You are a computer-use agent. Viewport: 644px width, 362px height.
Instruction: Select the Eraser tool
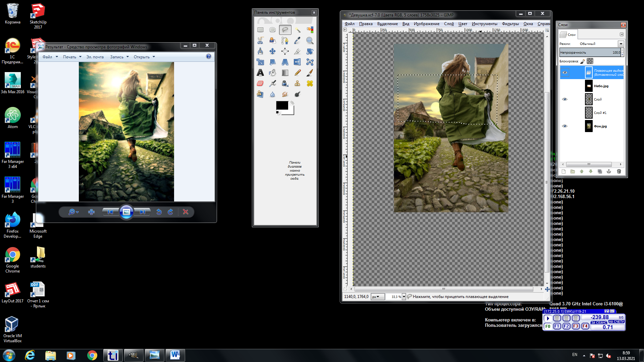point(260,83)
